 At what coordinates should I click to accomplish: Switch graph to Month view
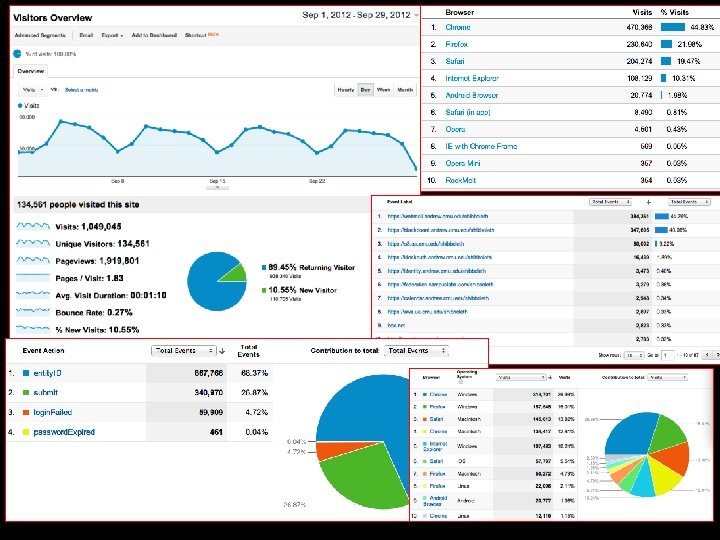[405, 90]
